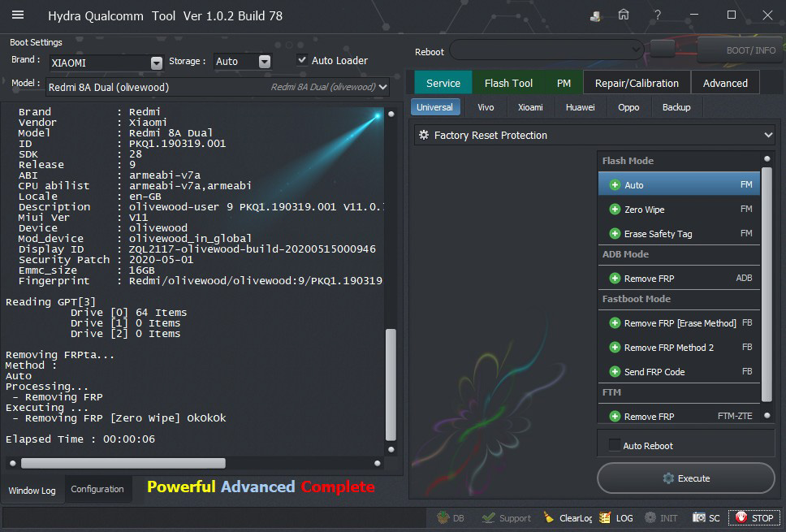Click the user account icon in title bar
The width and height of the screenshot is (786, 532).
click(595, 15)
